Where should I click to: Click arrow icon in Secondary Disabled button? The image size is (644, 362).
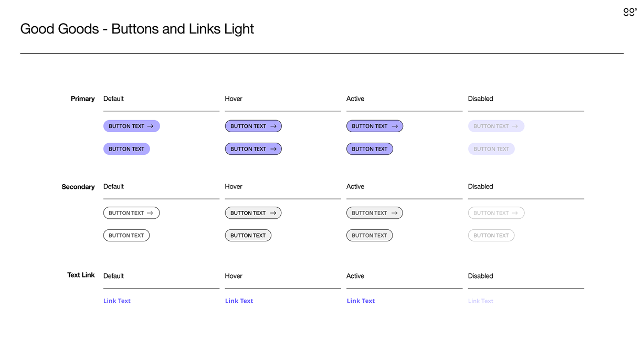[515, 213]
